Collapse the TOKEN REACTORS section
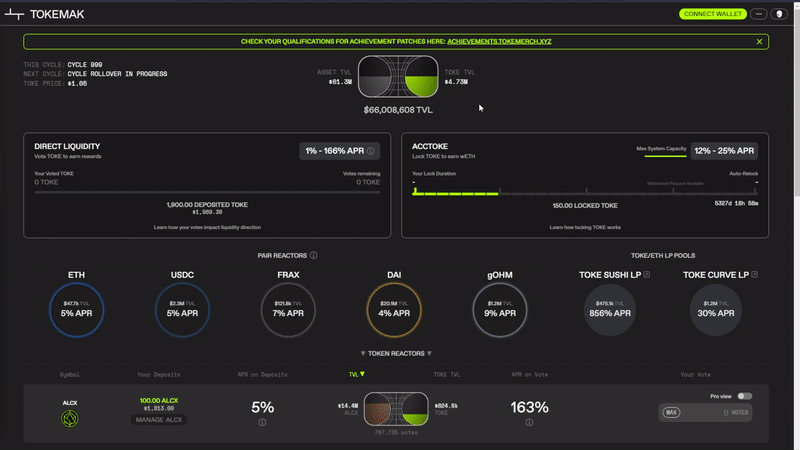This screenshot has height=450, width=800. click(x=396, y=353)
